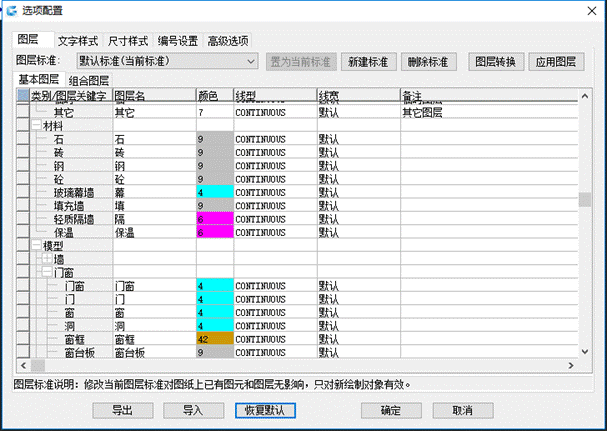The width and height of the screenshot is (607, 431).
Task: Expand the 墙 tree node
Action: (x=46, y=259)
